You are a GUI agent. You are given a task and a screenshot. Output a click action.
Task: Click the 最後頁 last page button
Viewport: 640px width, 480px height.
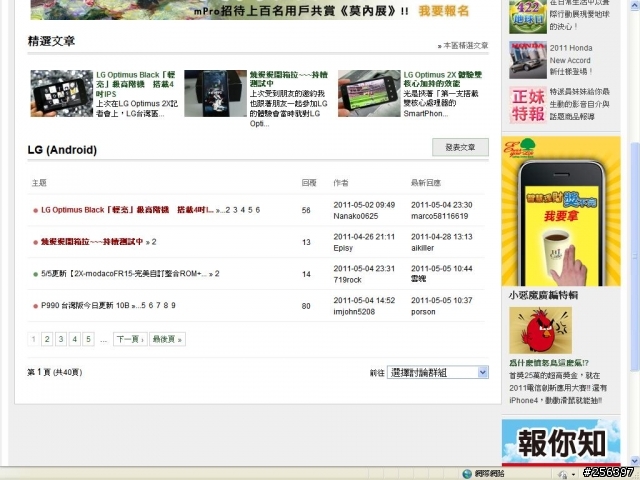point(167,339)
